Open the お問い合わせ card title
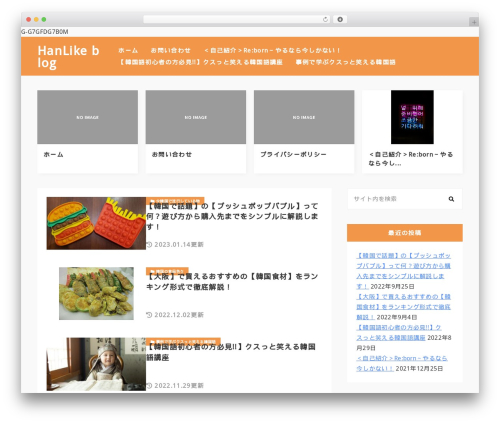Viewport: 500px width, 423px height. point(172,154)
